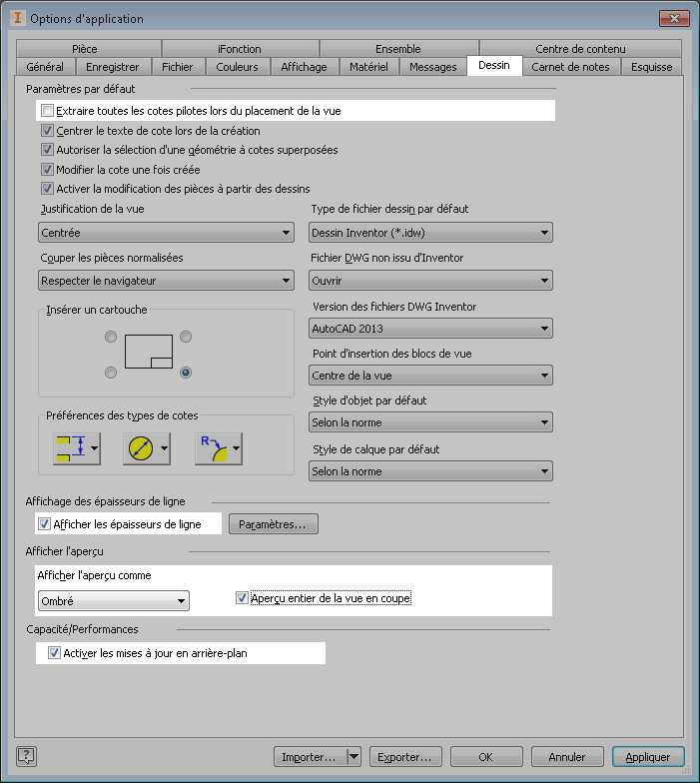Expand the linear dimension type arrow

(94, 447)
